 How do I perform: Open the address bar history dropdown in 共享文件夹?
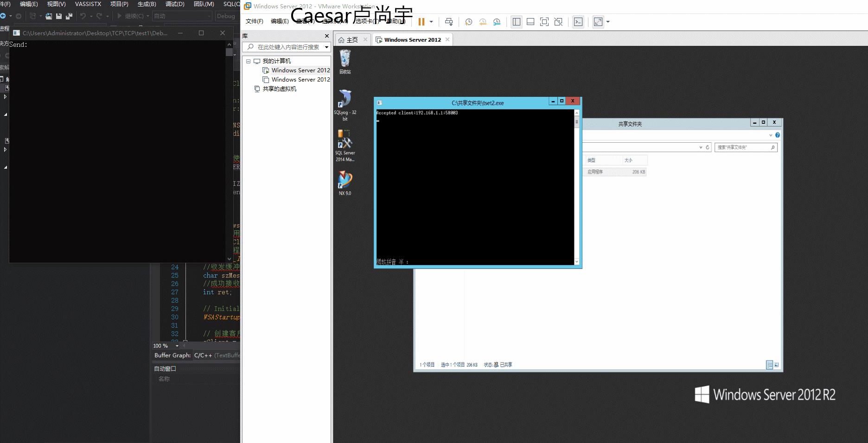click(x=701, y=147)
